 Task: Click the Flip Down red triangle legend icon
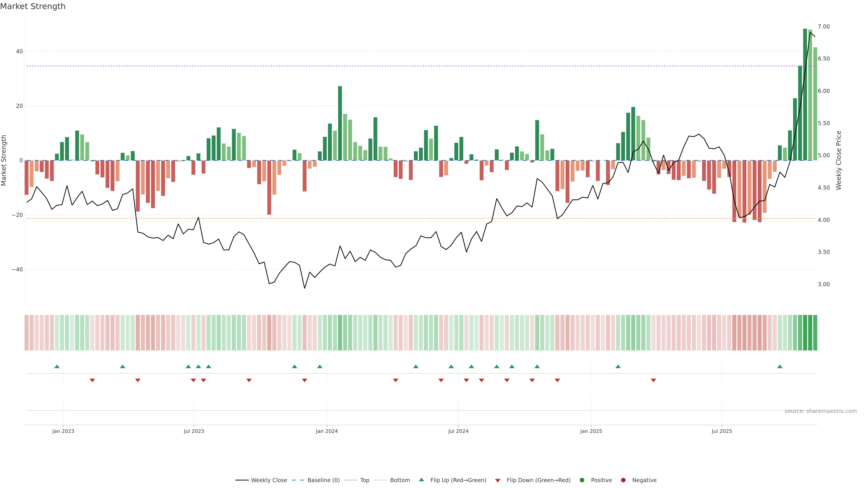pos(498,481)
